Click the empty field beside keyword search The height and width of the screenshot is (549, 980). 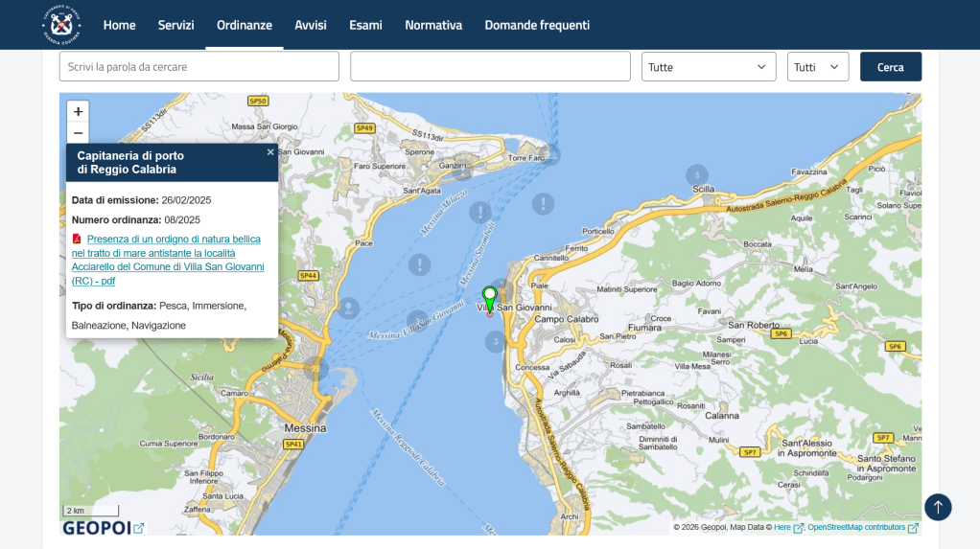click(x=490, y=67)
